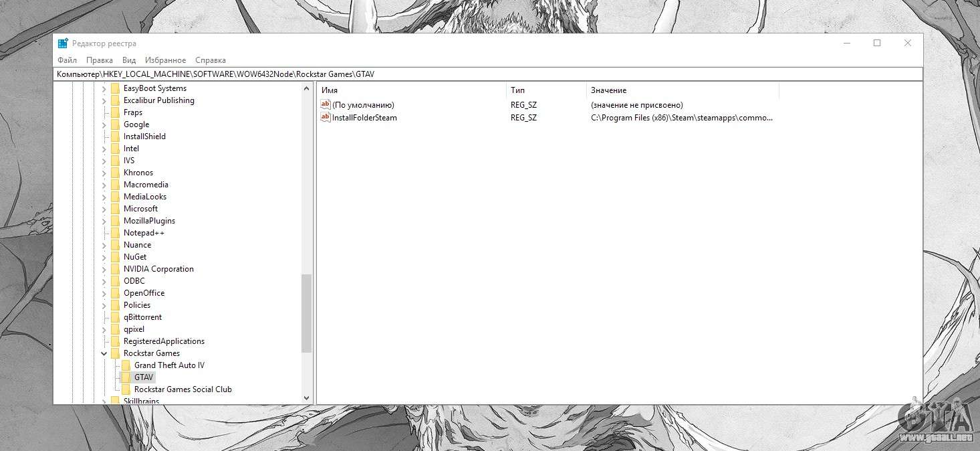The image size is (980, 451).
Task: Click the NVIDIA Corporation folder icon
Action: click(x=116, y=269)
